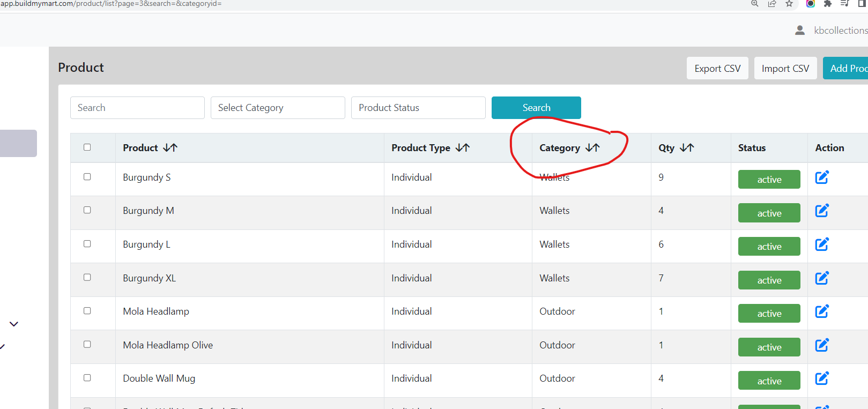
Task: Open the browser extensions puzzle icon
Action: tap(828, 4)
